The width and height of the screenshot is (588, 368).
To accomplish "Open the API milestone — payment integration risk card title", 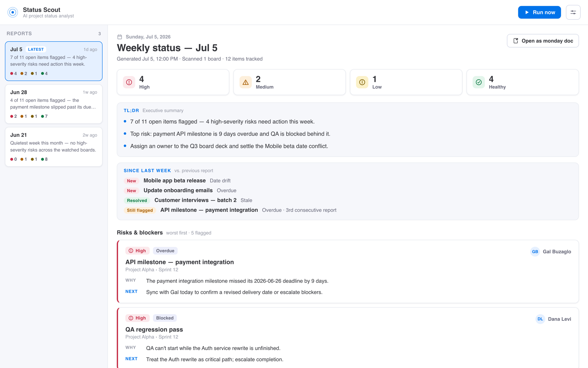I will tap(180, 262).
